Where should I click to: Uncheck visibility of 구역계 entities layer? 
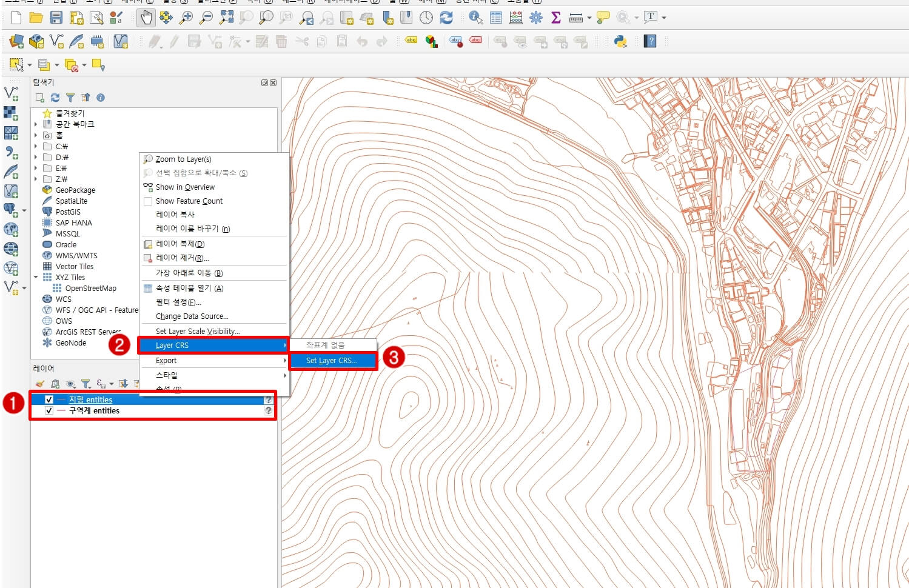click(49, 410)
